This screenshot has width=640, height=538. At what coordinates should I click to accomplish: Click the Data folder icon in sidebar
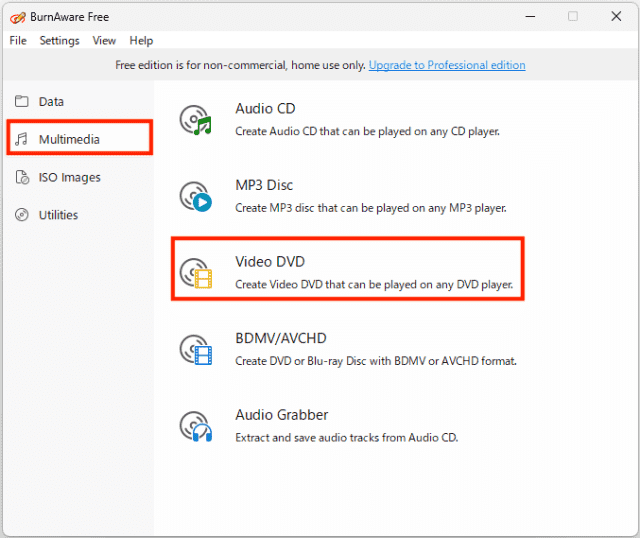tap(22, 101)
